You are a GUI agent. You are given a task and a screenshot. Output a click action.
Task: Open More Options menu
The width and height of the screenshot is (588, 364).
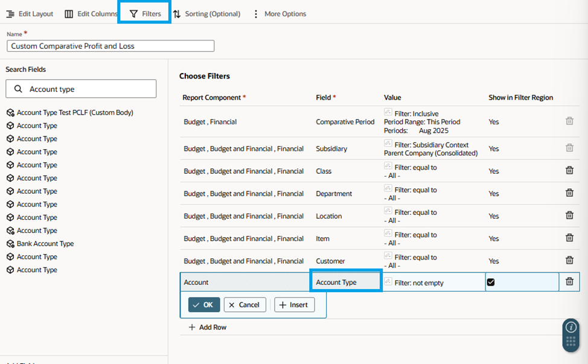(x=280, y=14)
